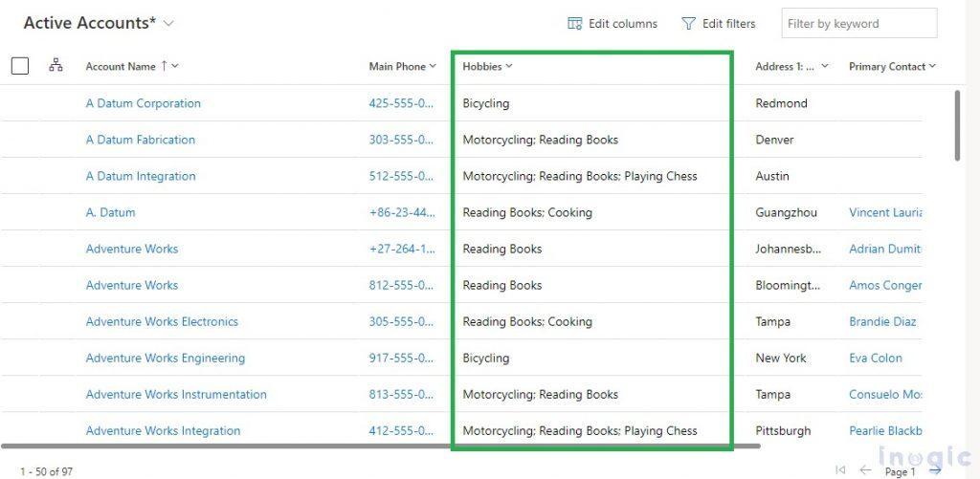The height and width of the screenshot is (479, 980).
Task: Open Pearlie Blackb contact link
Action: (885, 430)
